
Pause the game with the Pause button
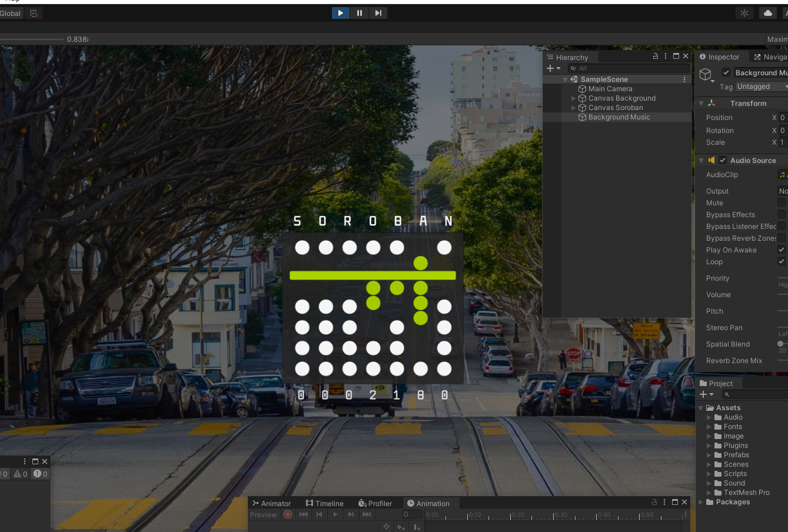point(359,13)
